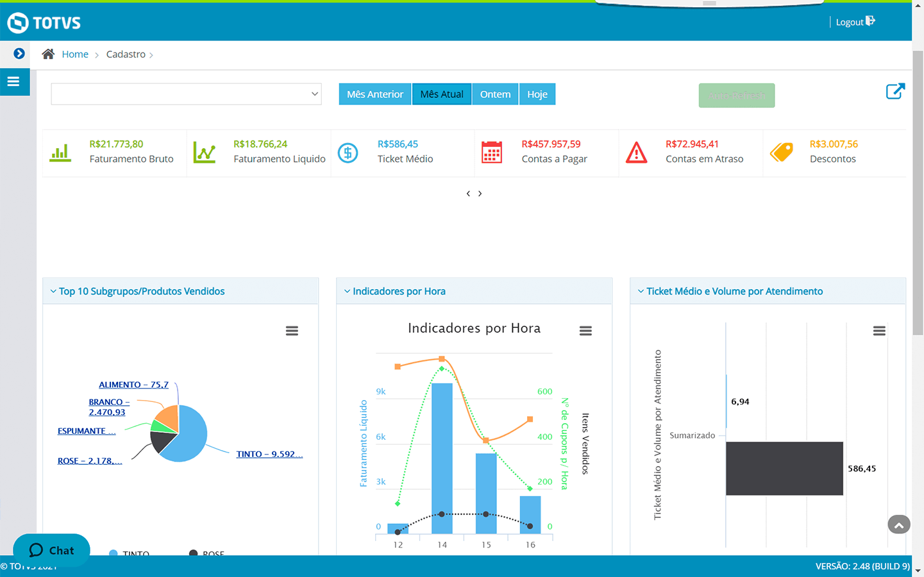The image size is (924, 577).
Task: Click the TINTO pie chart label
Action: click(268, 454)
